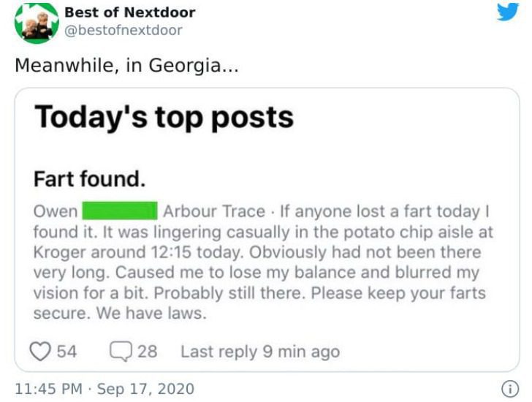Select the 54 likes count

[66, 351]
